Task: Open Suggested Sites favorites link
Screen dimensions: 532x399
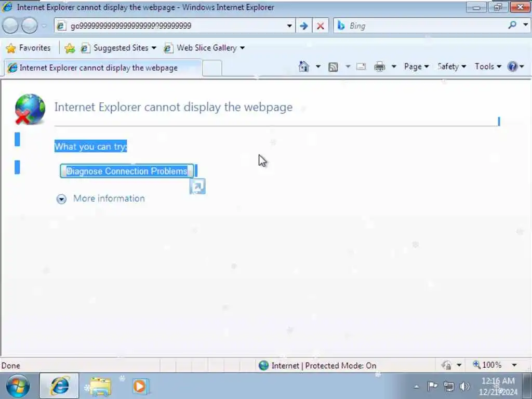Action: point(118,48)
